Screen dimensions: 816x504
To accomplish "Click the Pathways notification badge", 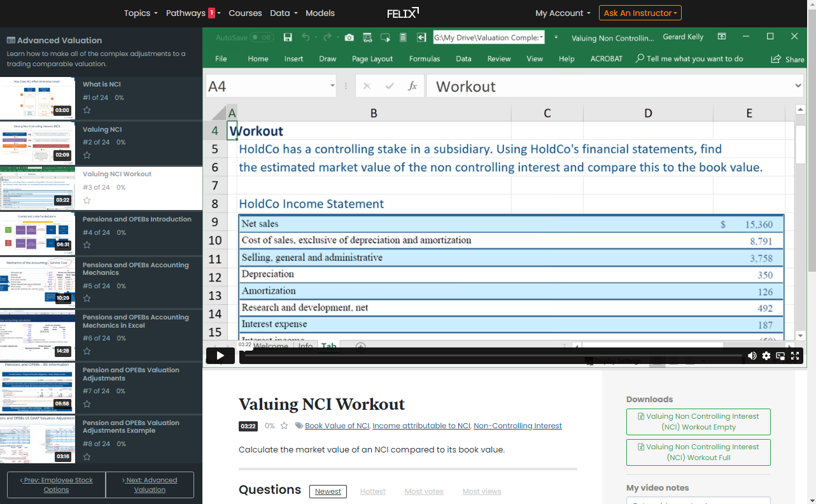I will click(211, 13).
